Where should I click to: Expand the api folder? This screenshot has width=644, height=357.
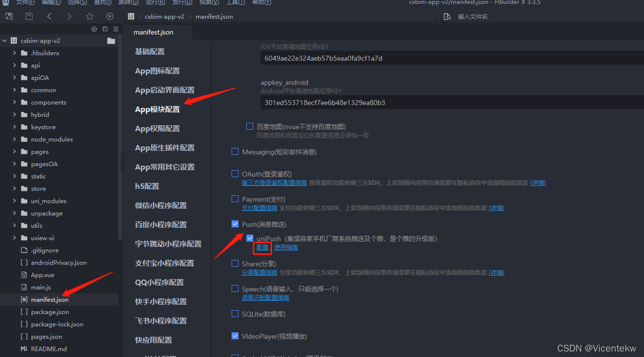coord(14,65)
